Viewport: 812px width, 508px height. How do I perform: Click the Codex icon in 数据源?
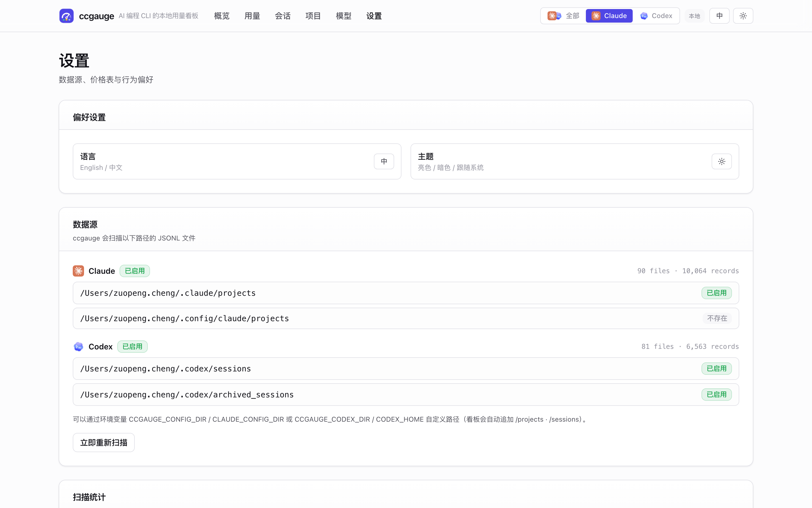[78, 346]
